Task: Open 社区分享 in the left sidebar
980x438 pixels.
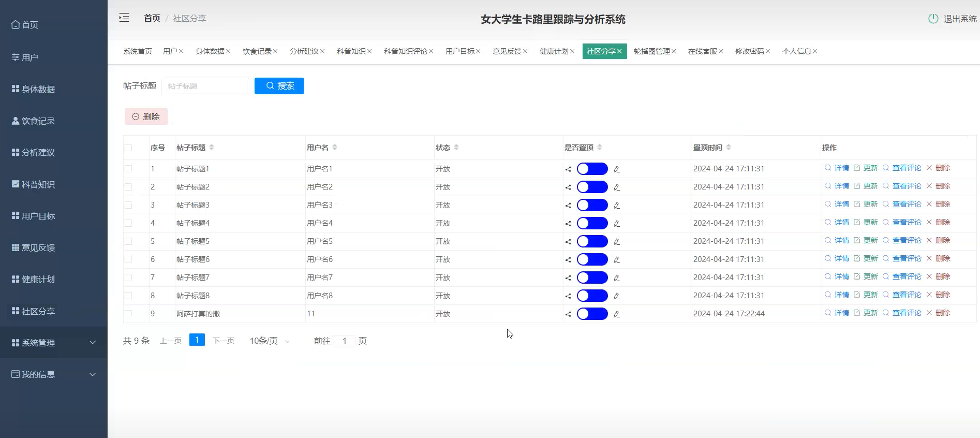Action: 33,311
